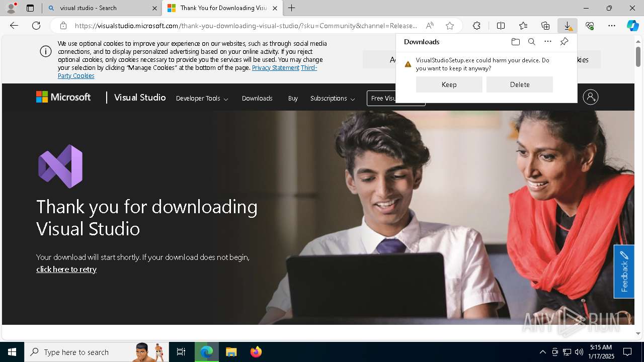Open a new browser tab
644x362 pixels.
pyautogui.click(x=292, y=8)
